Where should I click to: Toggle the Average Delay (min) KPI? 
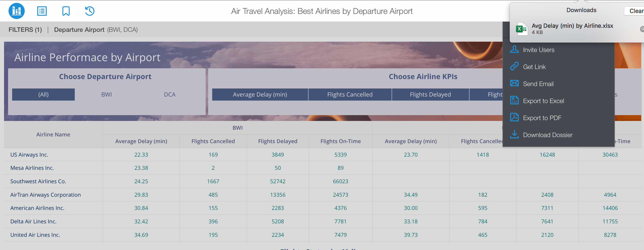[260, 95]
